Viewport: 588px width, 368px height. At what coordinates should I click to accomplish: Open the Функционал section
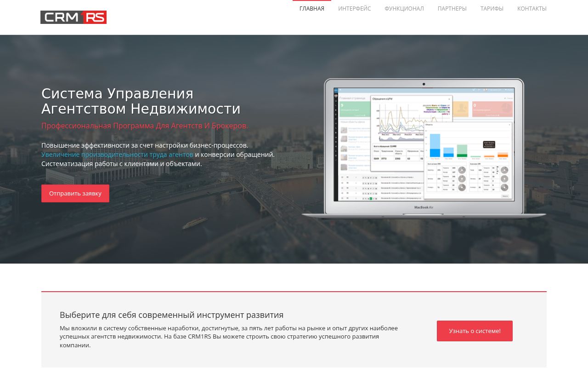tap(404, 9)
